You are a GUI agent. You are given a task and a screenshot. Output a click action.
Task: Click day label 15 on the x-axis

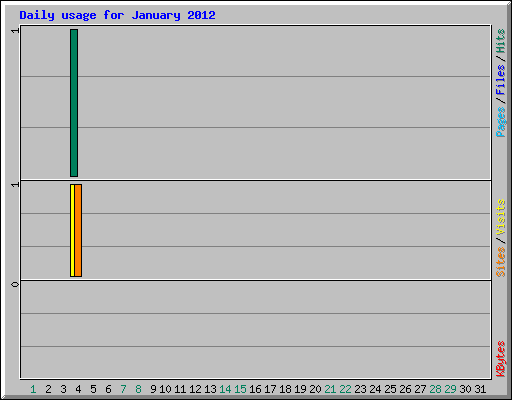(x=240, y=389)
